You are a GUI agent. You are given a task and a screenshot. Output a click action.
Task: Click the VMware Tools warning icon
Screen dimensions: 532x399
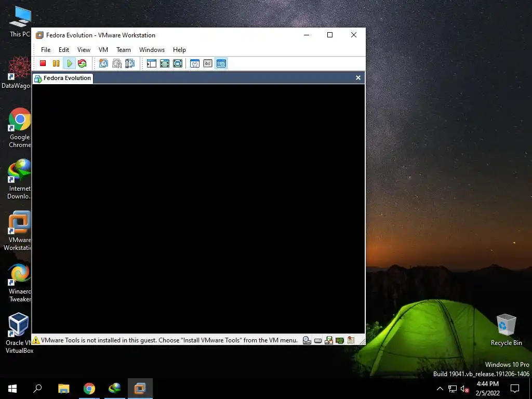(36, 340)
